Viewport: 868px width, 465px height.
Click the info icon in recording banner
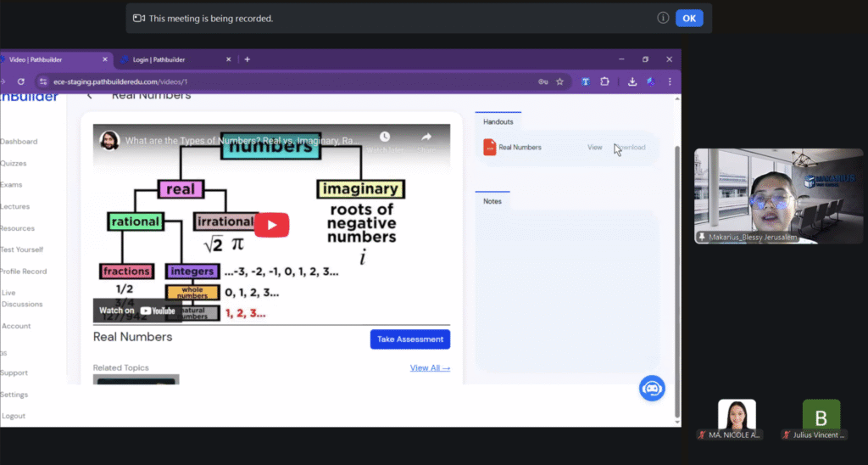coord(663,18)
